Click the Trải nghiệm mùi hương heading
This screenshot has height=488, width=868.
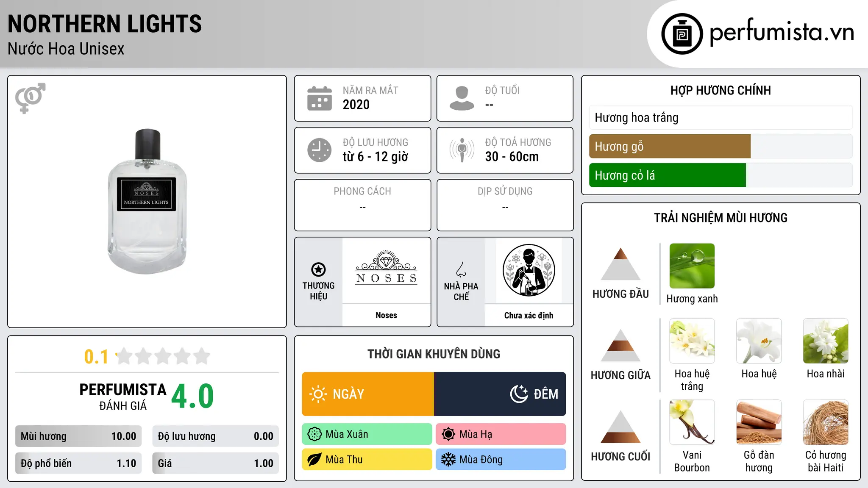pos(721,218)
